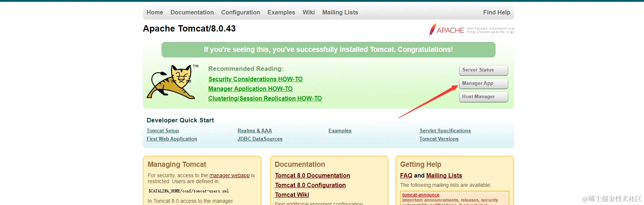
Task: Open the FAQ link under Getting Help
Action: (406, 175)
